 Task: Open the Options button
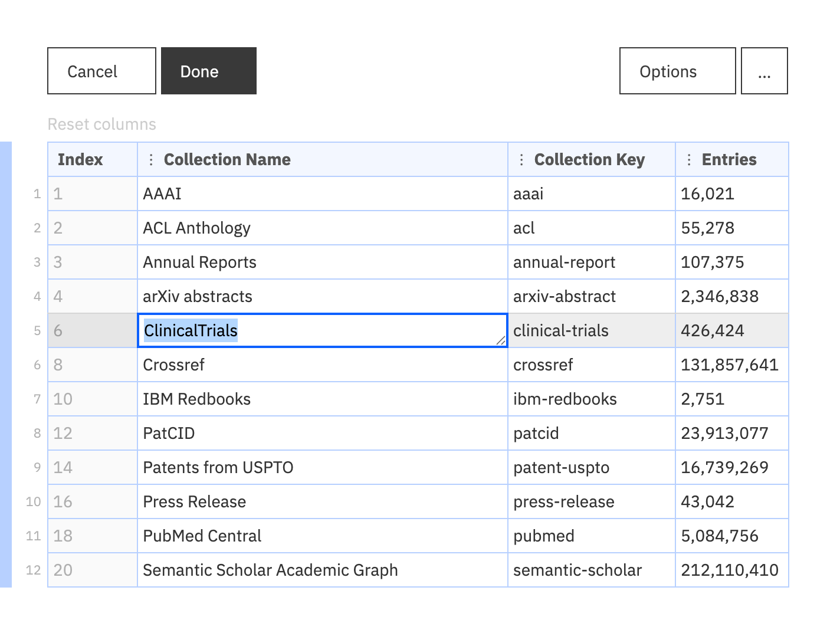[678, 71]
